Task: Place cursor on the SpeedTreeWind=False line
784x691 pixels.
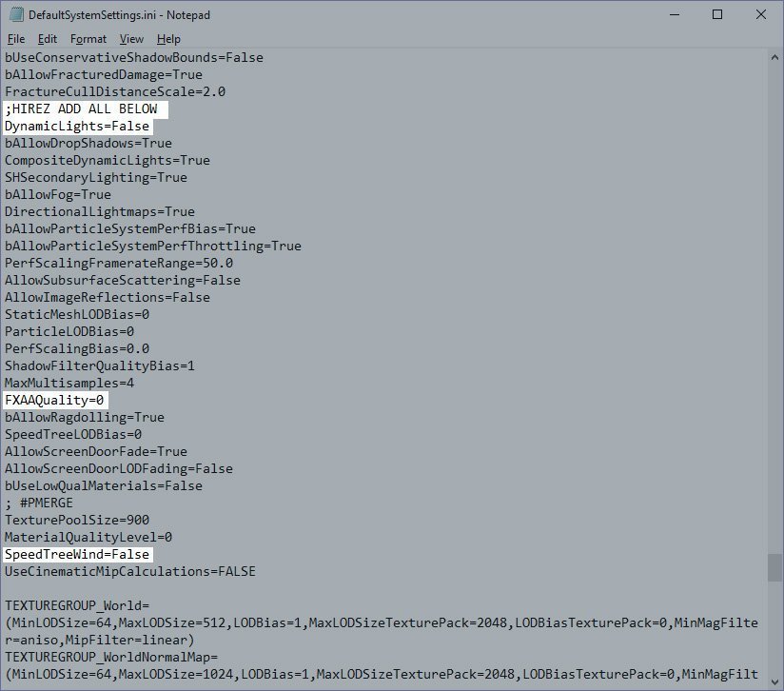Action: click(x=76, y=555)
